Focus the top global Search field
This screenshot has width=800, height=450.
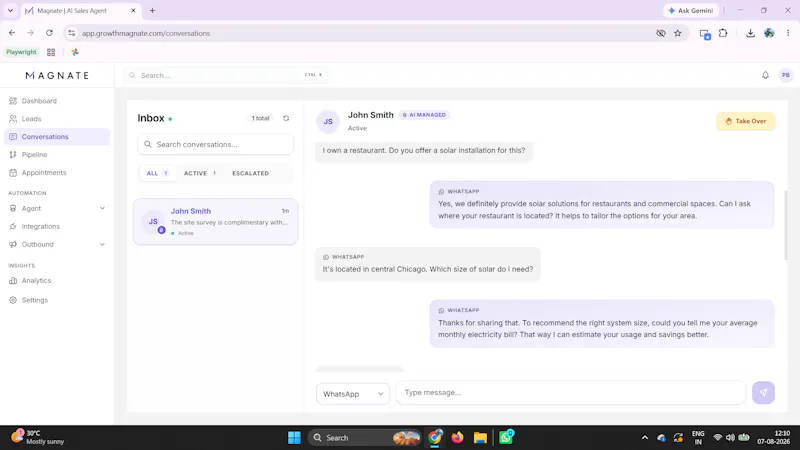click(x=227, y=75)
